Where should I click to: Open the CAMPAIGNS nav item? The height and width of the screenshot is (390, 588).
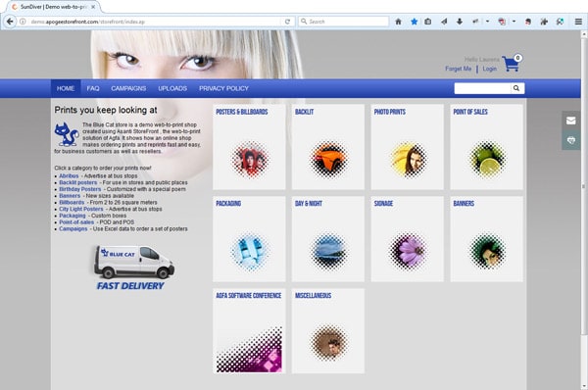point(128,88)
